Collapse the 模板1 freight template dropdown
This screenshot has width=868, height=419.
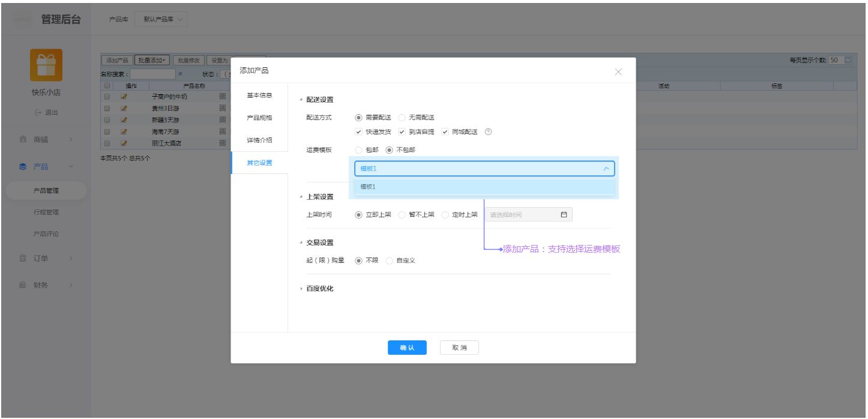click(x=606, y=169)
